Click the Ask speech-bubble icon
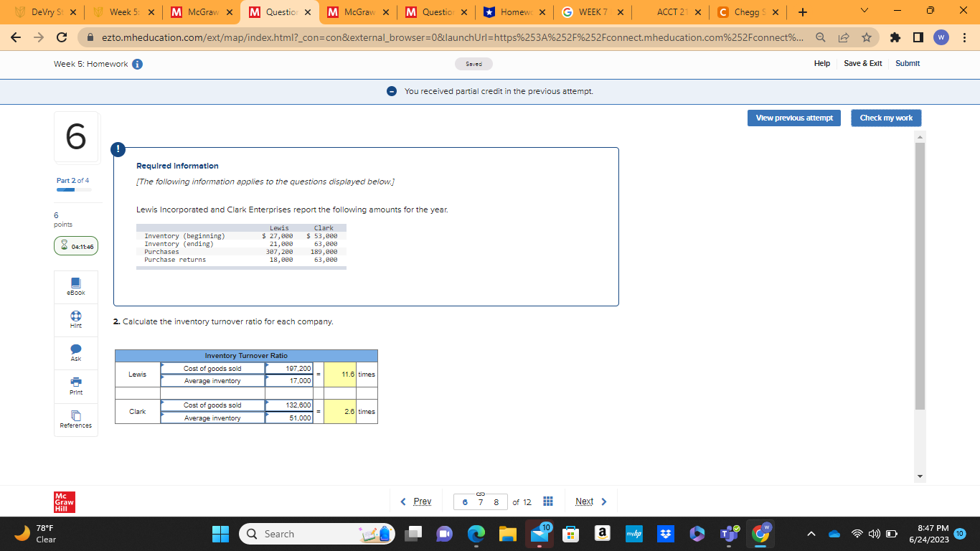980x551 pixels. [75, 353]
